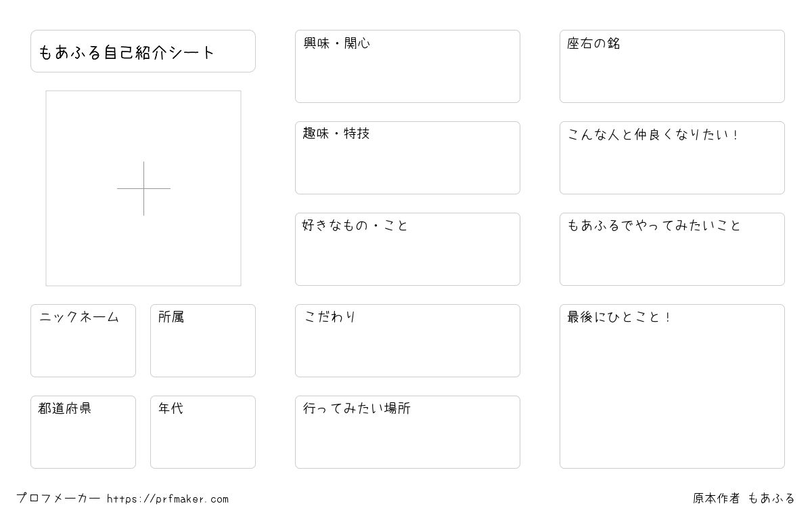This screenshot has height=508, width=812.
Task: Select the 好きなもの・こと box
Action: 407,249
